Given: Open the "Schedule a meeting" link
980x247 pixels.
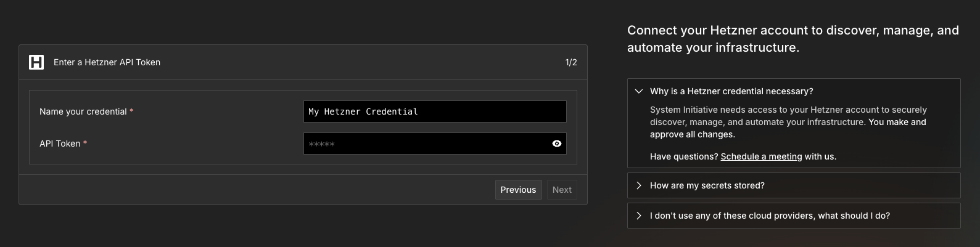Looking at the screenshot, I should pos(761,156).
